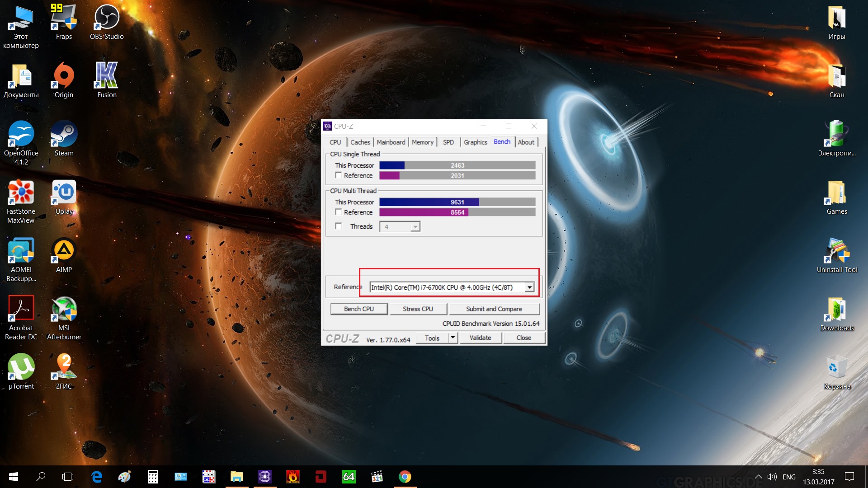Select the Steam desktop shortcut
Screen dimensions: 868x488
pos(64,139)
